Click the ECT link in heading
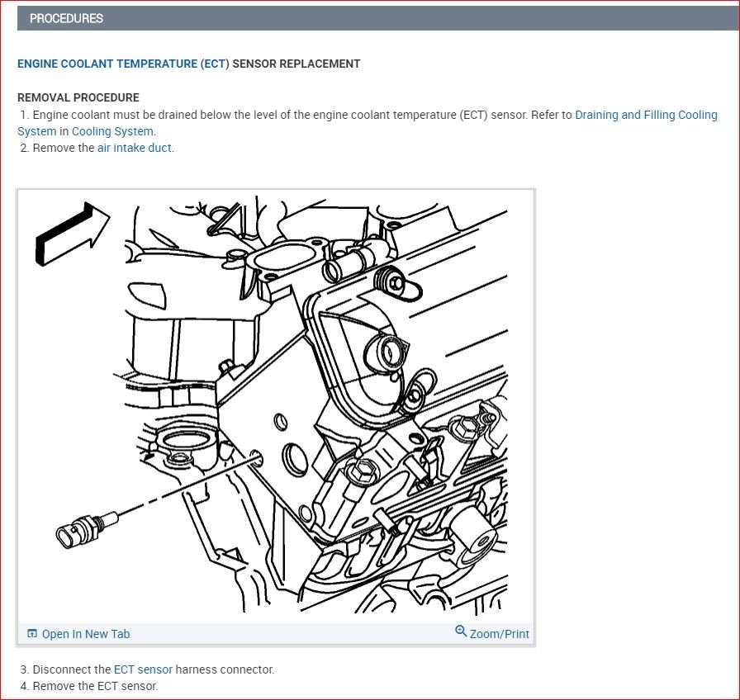The height and width of the screenshot is (700, 740). pos(215,64)
